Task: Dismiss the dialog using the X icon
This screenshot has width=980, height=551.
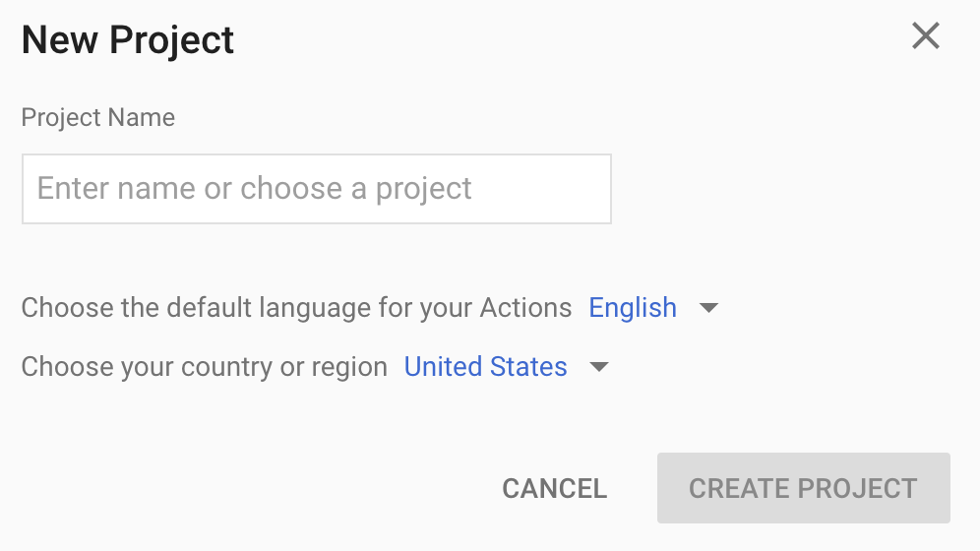Action: [926, 37]
